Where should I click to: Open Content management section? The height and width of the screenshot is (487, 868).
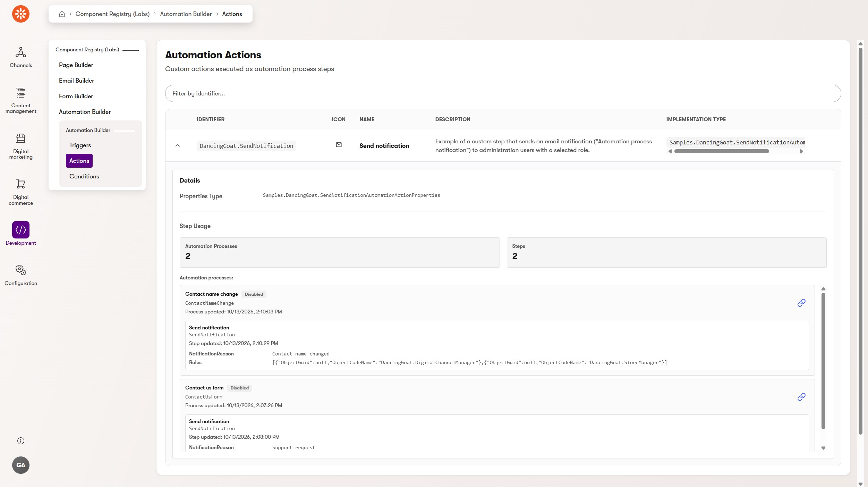click(21, 100)
